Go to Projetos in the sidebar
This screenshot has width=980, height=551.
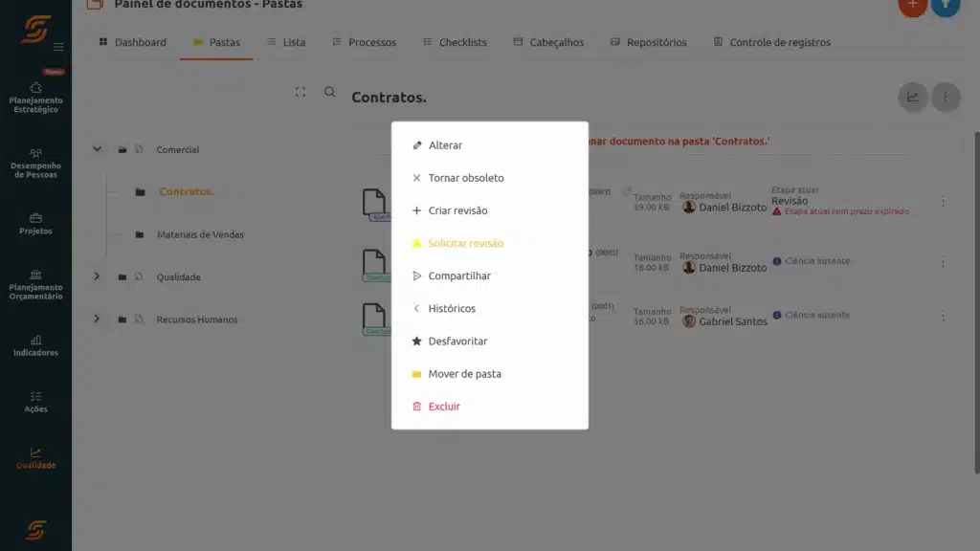(35, 224)
